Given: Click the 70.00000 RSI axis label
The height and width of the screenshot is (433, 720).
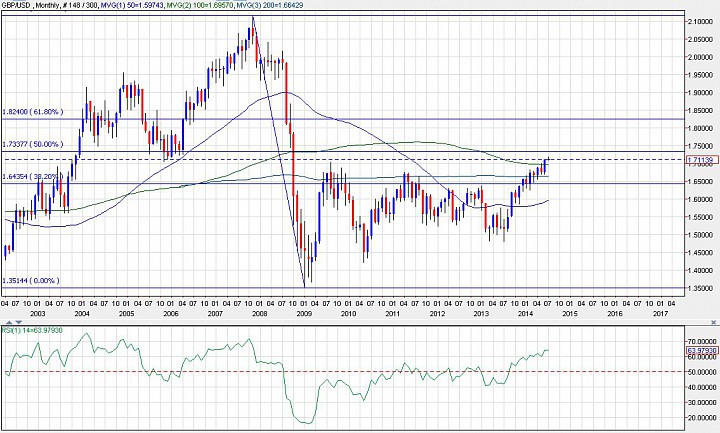Looking at the screenshot, I should [702, 342].
